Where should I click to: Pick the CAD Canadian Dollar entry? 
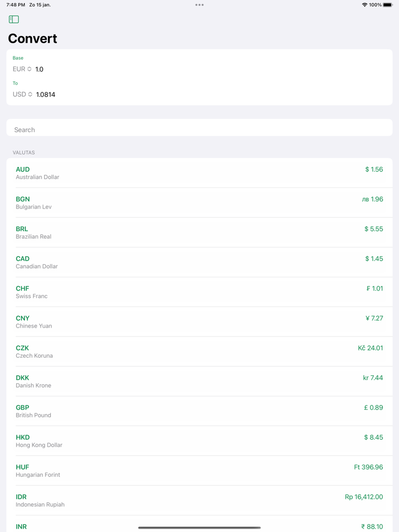[199, 262]
